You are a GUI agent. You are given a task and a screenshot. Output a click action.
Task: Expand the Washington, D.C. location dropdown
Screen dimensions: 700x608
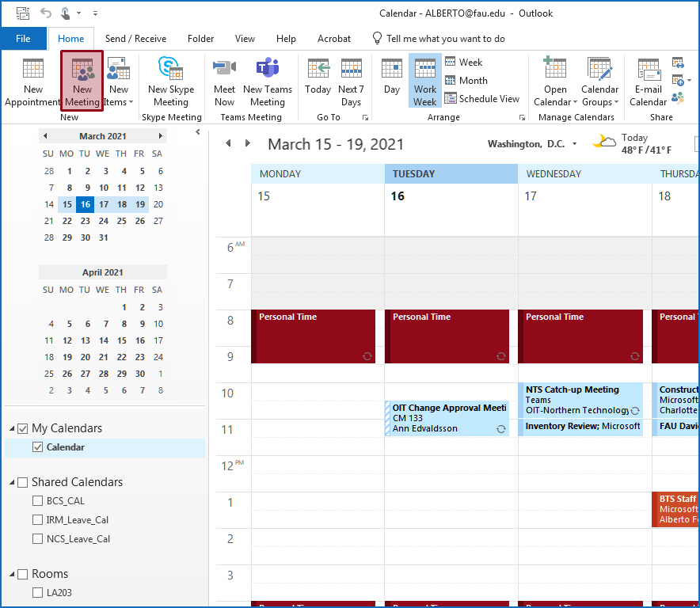click(x=574, y=144)
